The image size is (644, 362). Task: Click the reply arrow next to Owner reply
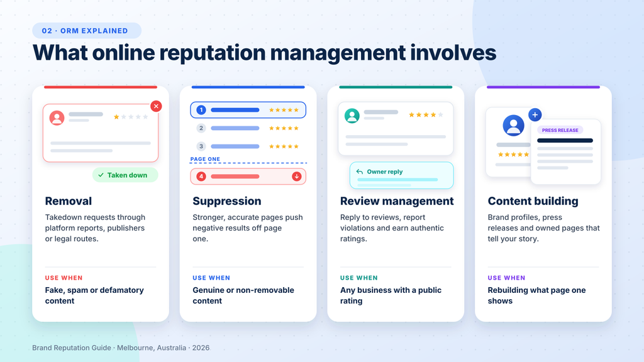[x=359, y=172]
